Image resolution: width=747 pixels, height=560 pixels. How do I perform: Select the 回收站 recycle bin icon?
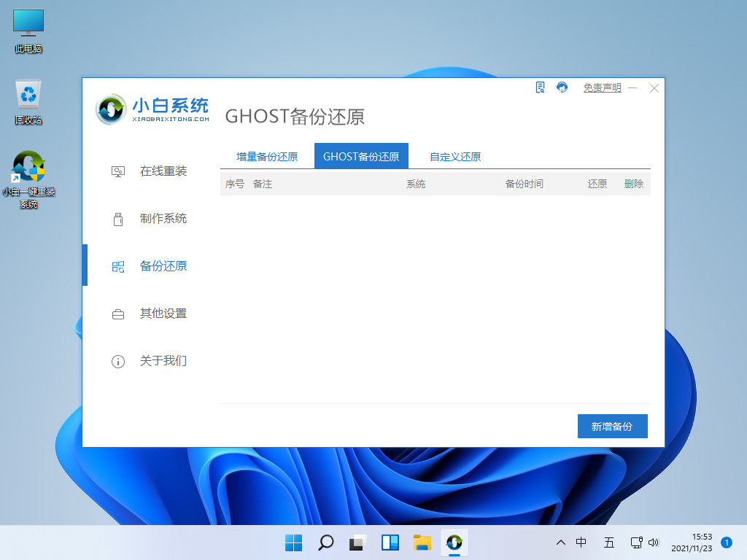coord(28,102)
